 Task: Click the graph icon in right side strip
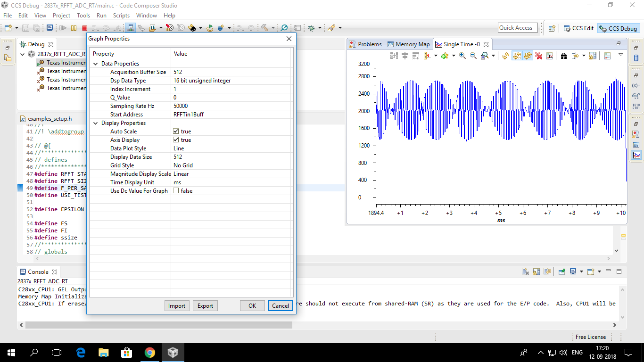[636, 155]
